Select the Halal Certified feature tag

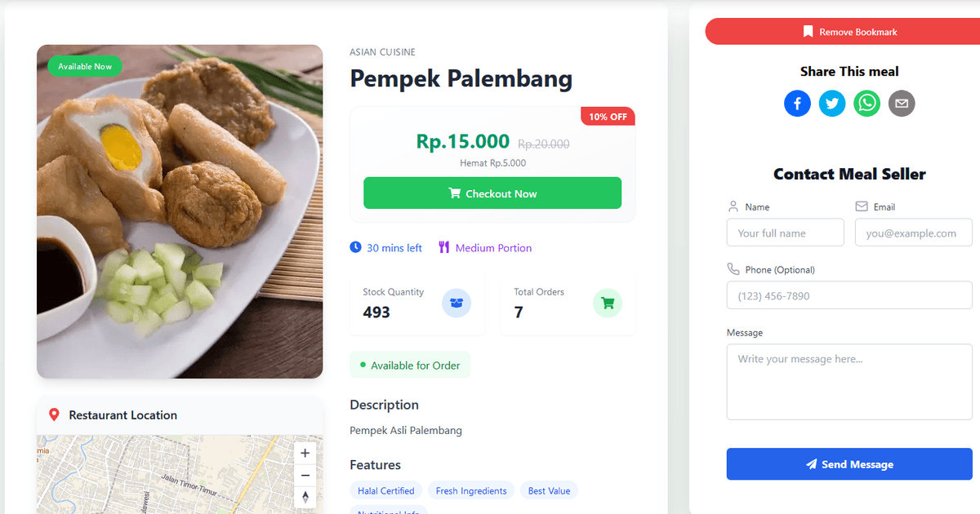(x=386, y=491)
